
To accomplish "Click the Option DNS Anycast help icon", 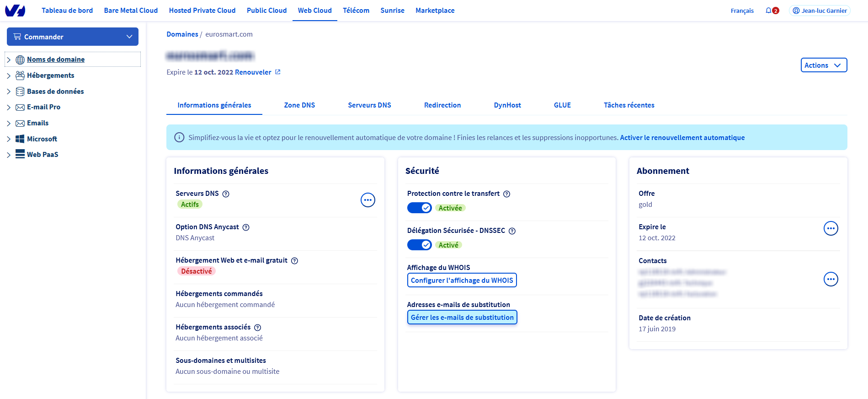I will coord(246,227).
